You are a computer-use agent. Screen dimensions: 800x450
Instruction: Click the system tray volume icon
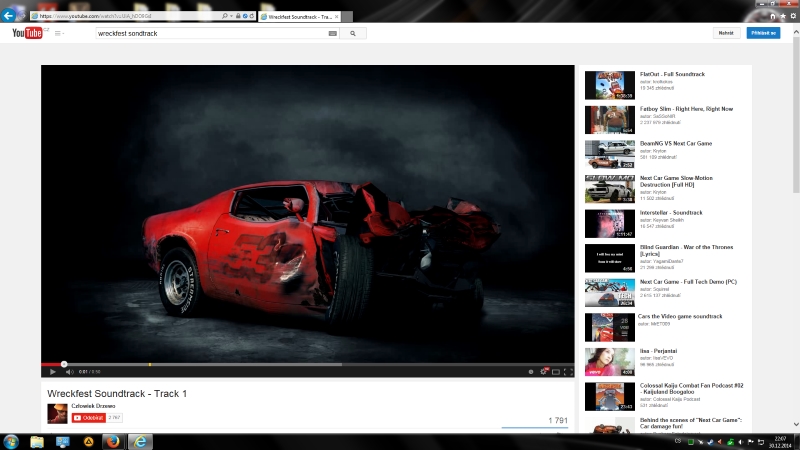[740, 442]
